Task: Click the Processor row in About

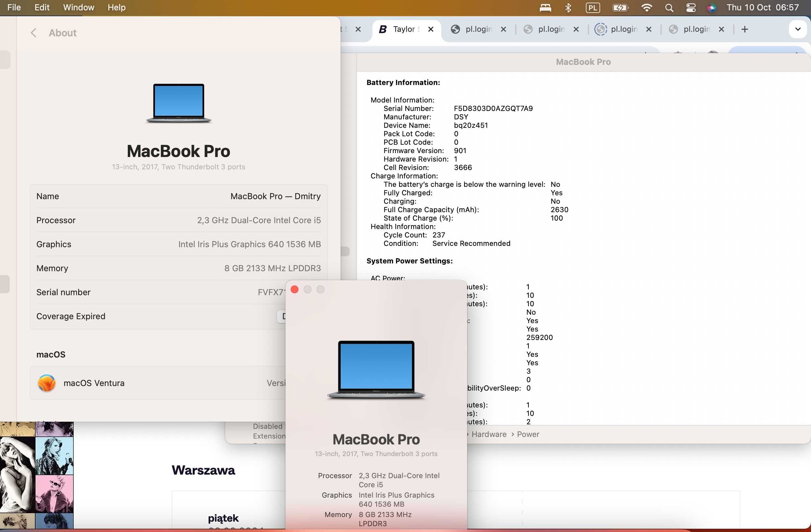Action: coord(178,220)
